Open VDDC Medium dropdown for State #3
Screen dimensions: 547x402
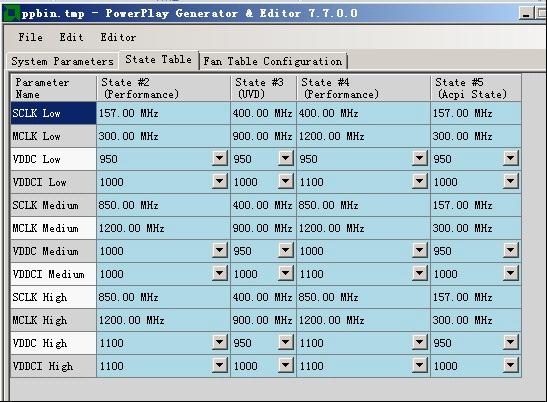pos(286,250)
